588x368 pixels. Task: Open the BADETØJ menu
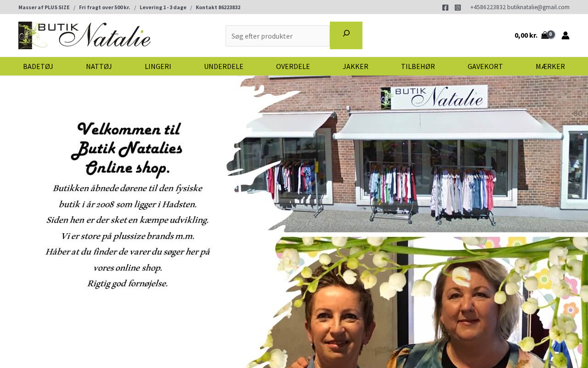point(38,66)
